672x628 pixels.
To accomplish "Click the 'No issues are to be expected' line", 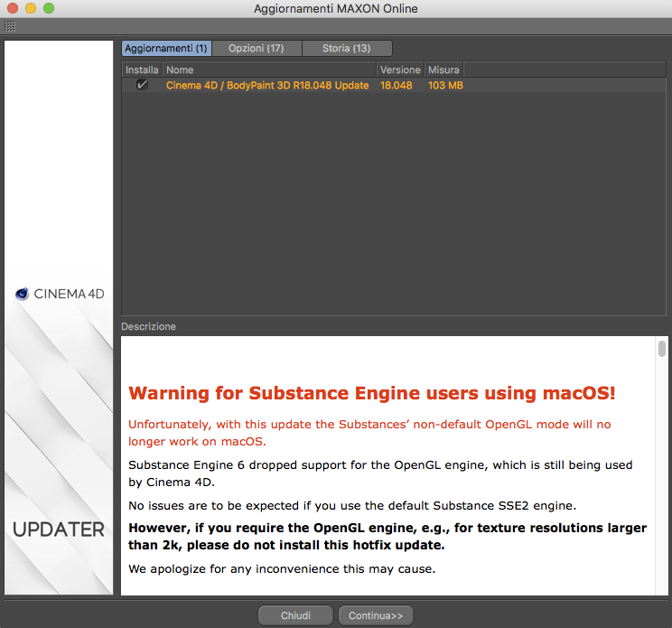I will [x=352, y=506].
